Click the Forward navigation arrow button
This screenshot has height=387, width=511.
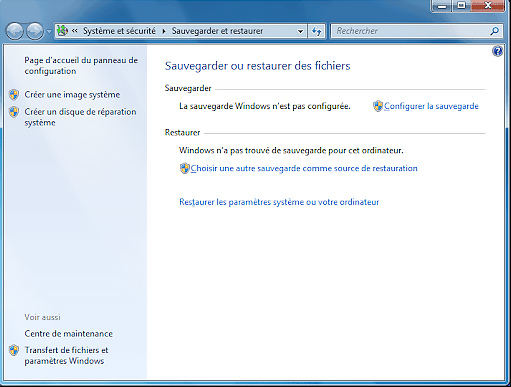[35, 31]
